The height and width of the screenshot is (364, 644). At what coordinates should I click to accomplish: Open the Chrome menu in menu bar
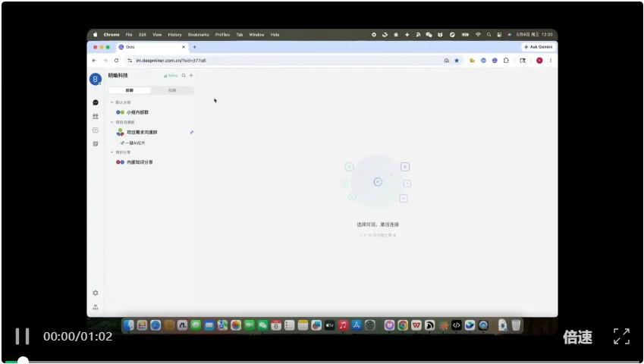coord(112,35)
